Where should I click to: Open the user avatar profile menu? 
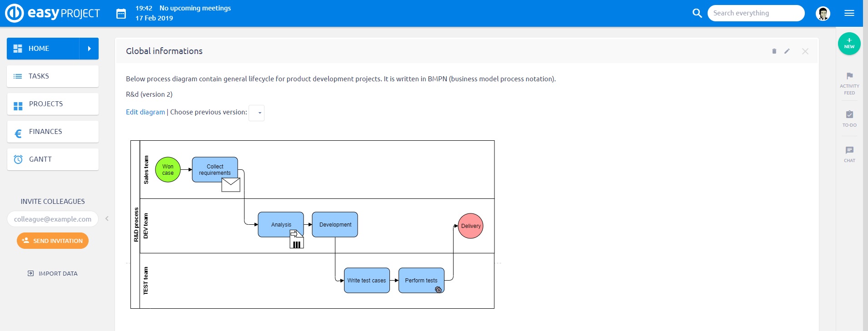(823, 14)
